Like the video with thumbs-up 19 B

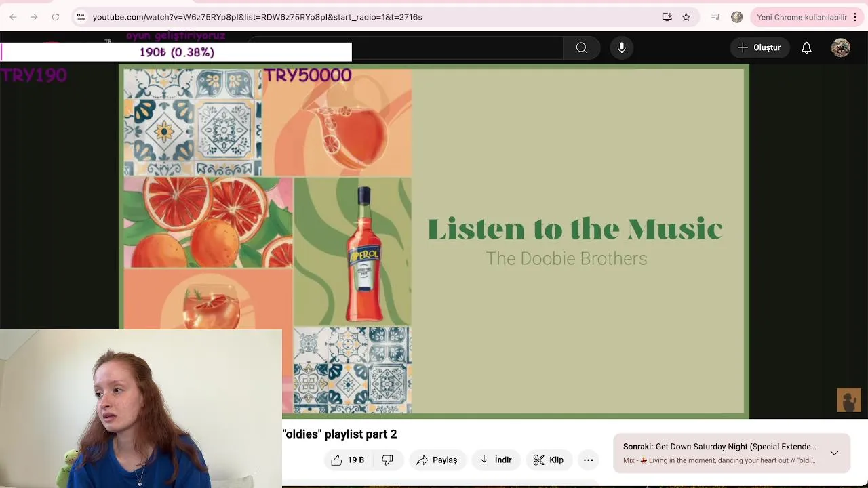pyautogui.click(x=348, y=460)
